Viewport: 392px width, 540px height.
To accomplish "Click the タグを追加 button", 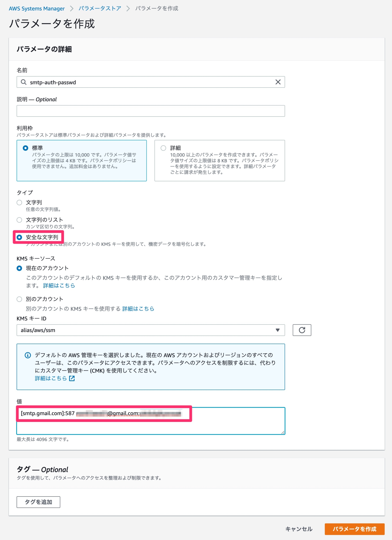I will click(38, 502).
